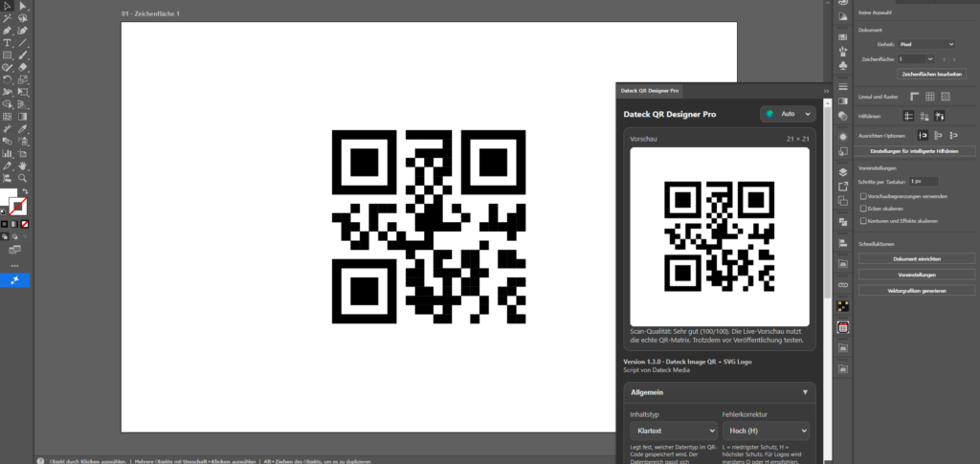The height and width of the screenshot is (464, 980).
Task: Click the Stroke swatch with red slash
Action: [18, 207]
